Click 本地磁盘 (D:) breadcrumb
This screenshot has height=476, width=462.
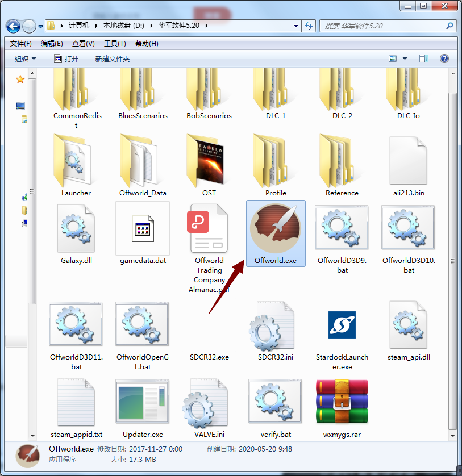tap(124, 26)
